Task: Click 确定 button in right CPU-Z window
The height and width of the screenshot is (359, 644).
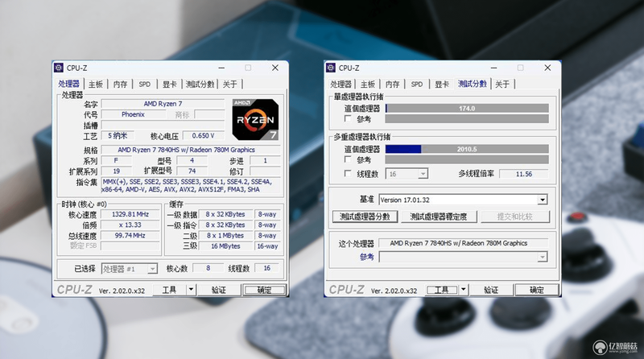Action: coord(537,290)
